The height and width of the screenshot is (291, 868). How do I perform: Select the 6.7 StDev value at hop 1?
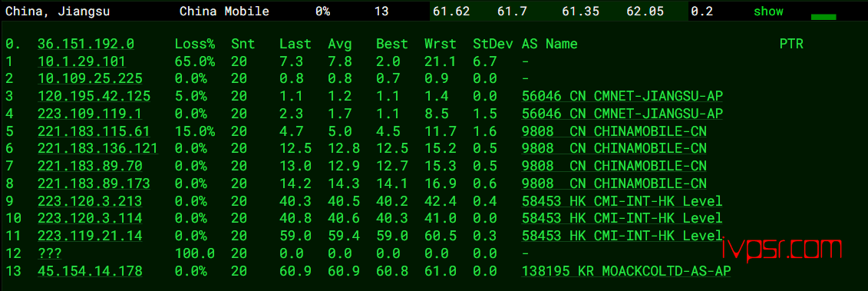[x=485, y=61]
